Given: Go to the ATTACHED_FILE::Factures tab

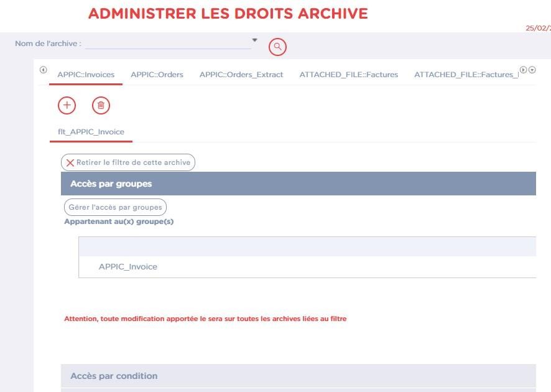Looking at the screenshot, I should 348,75.
